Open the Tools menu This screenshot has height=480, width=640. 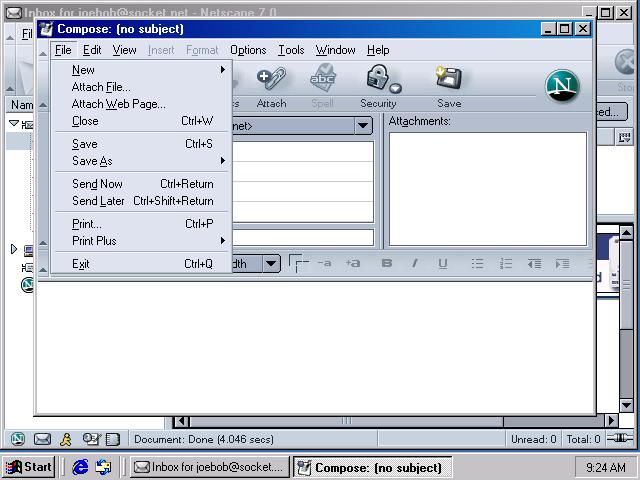point(291,50)
